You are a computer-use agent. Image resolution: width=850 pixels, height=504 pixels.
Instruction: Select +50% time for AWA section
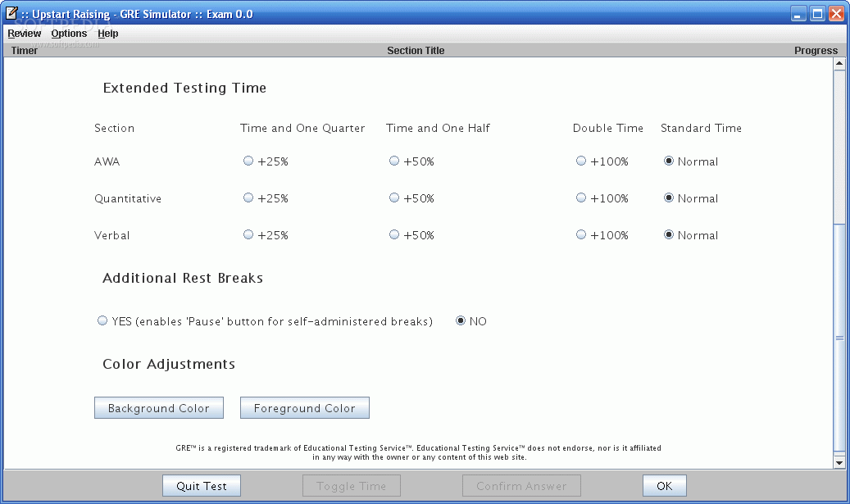tap(394, 161)
